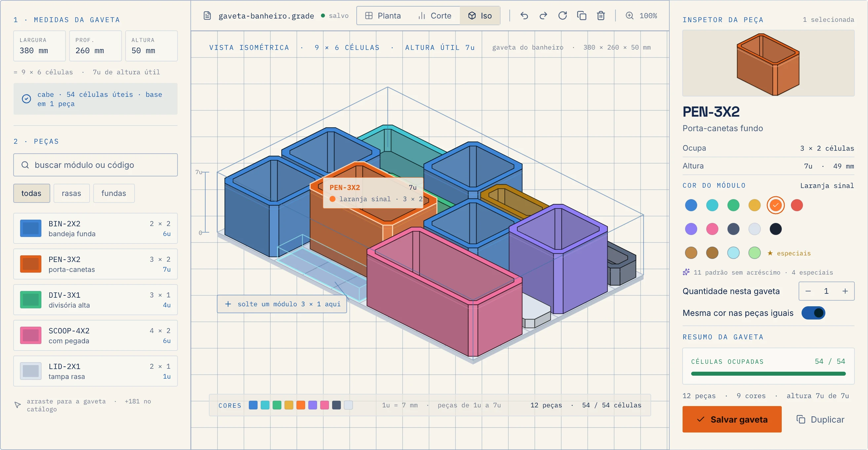Click the BIN-2X2 blue thumbnail
Screen dimensions: 868x450
[x=31, y=228]
